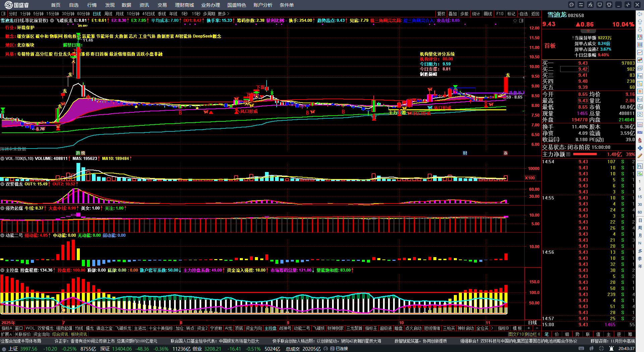Open the message chat bubble icon

coord(572,5)
